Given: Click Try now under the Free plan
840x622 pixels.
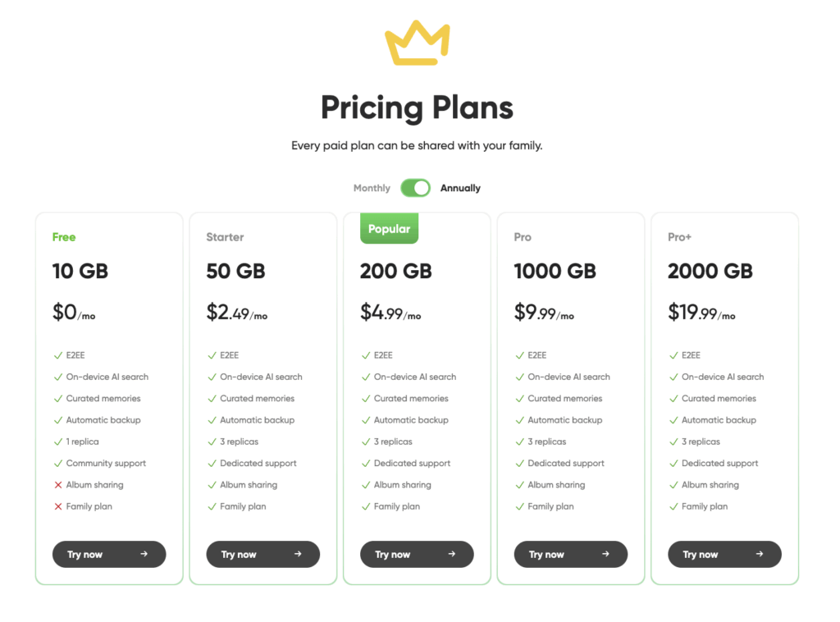Looking at the screenshot, I should [x=109, y=554].
